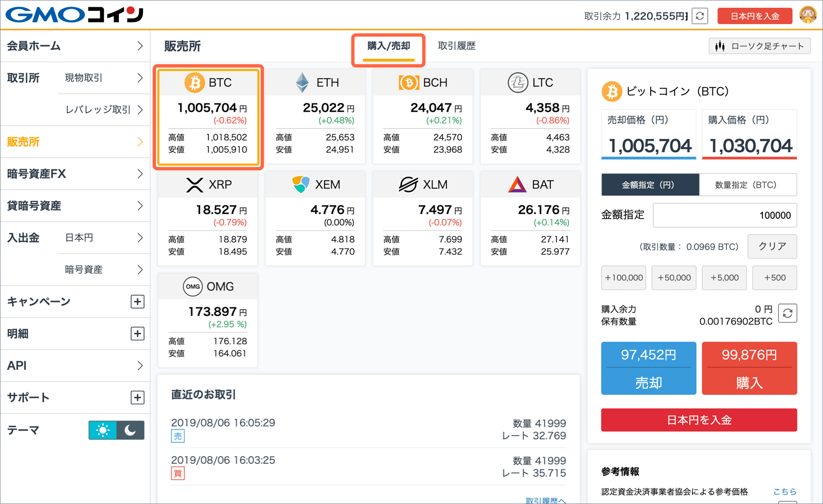Click the OMG price 173.897 円
This screenshot has height=504, width=823.
coord(218,312)
